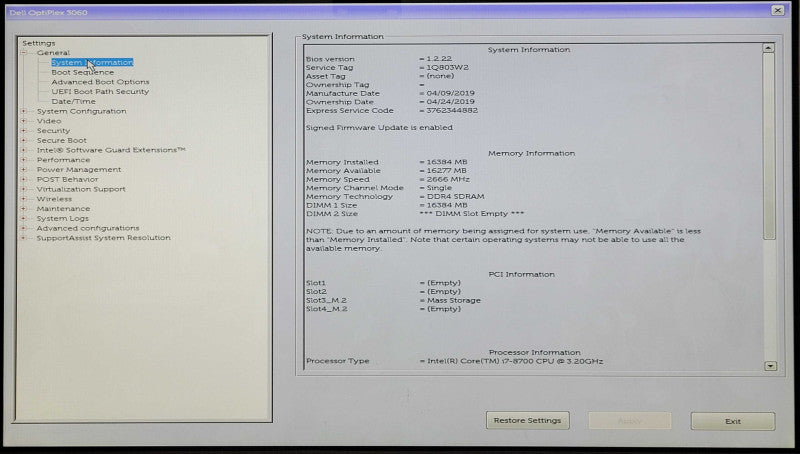This screenshot has height=454, width=800.
Task: Click the Manufacture Date value 04/09/2019
Action: tap(451, 93)
